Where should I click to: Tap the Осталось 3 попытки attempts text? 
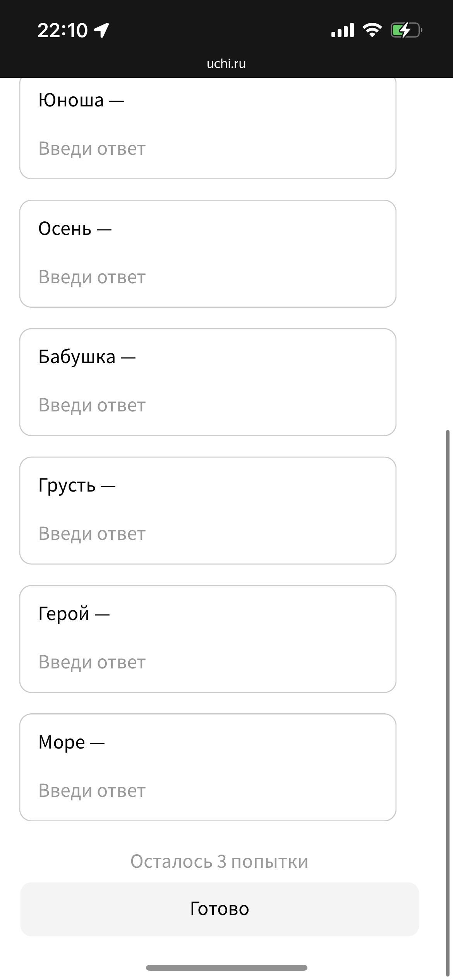219,862
